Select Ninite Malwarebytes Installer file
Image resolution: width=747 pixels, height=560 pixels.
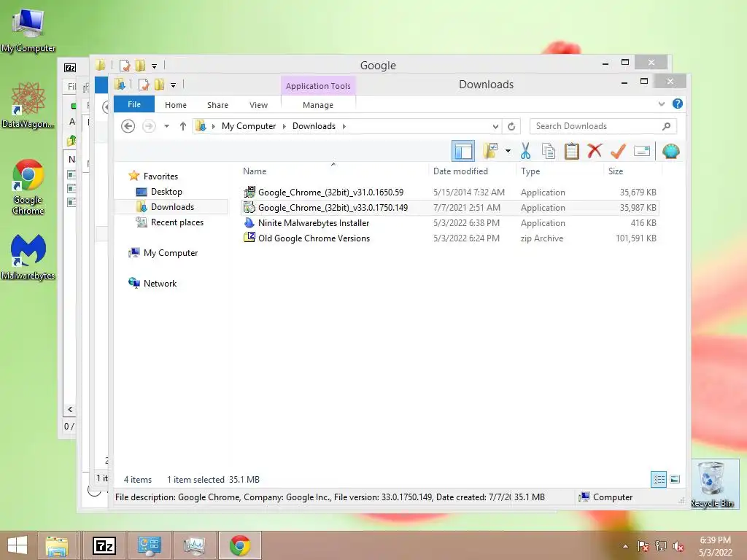point(449,223)
